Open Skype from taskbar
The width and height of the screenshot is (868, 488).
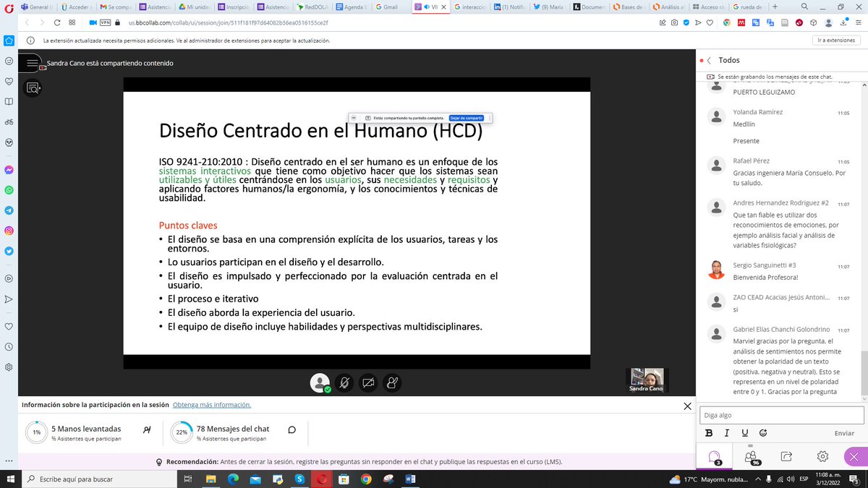pyautogui.click(x=299, y=479)
